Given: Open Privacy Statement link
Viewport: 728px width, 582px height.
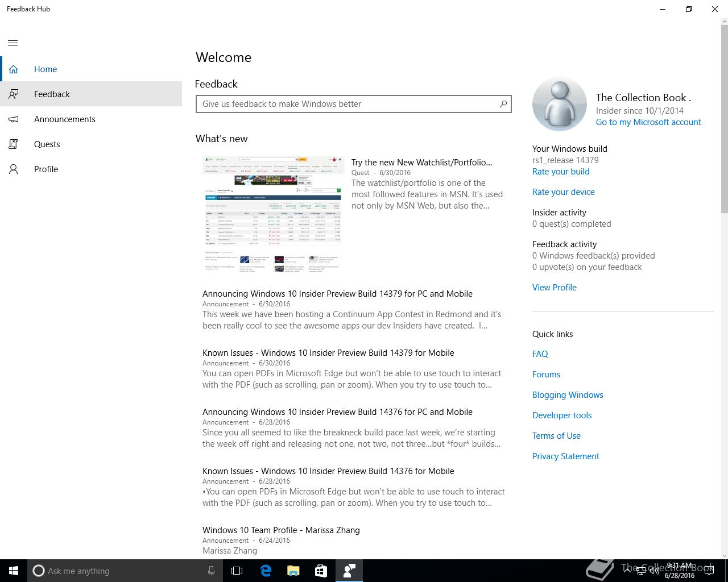Looking at the screenshot, I should [x=566, y=456].
